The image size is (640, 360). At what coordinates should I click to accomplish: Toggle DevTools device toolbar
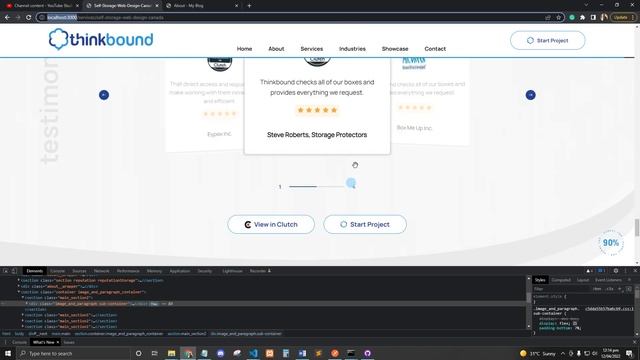14,271
